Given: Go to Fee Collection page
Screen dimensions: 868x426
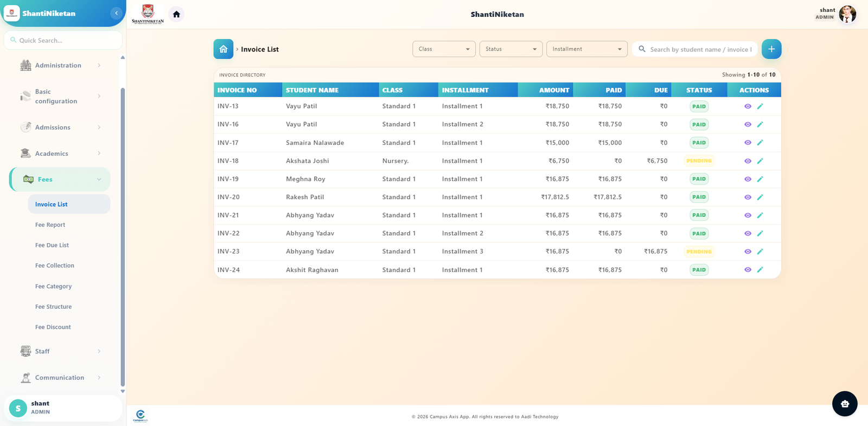Looking at the screenshot, I should pyautogui.click(x=69, y=265).
